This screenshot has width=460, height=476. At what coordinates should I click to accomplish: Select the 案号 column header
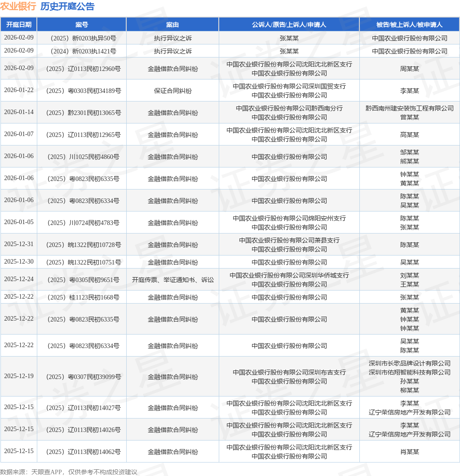[x=82, y=25]
